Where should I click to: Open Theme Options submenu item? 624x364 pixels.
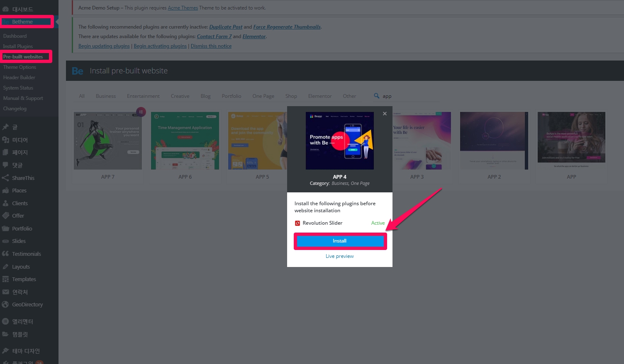(19, 67)
